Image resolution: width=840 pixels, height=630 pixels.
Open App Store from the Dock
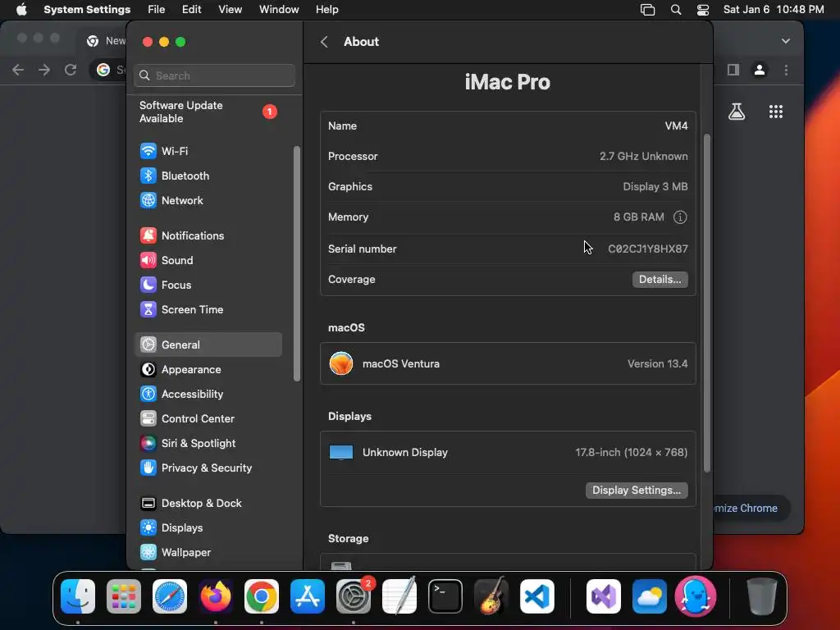tap(308, 596)
